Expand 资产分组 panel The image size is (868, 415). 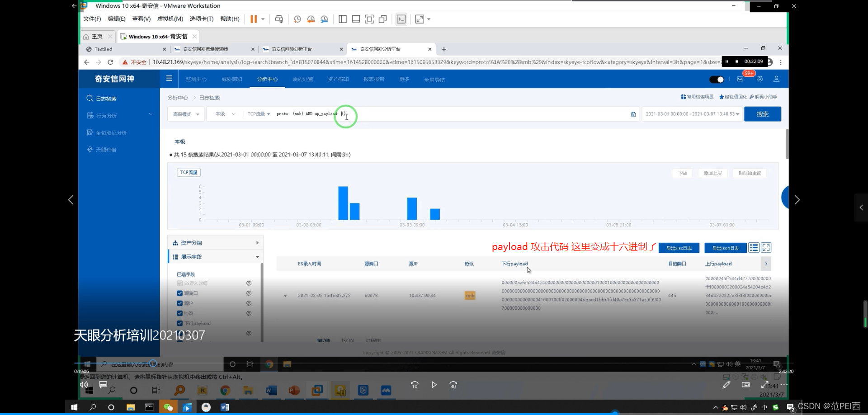216,243
